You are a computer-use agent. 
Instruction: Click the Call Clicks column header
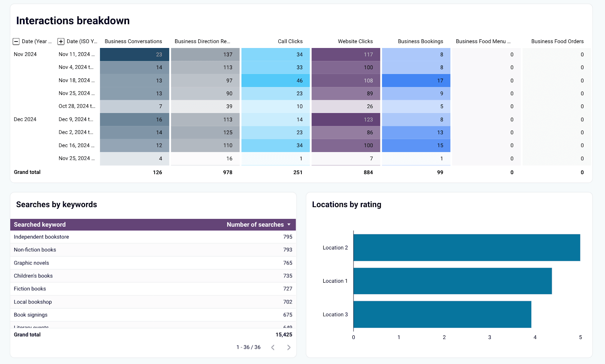coord(290,42)
